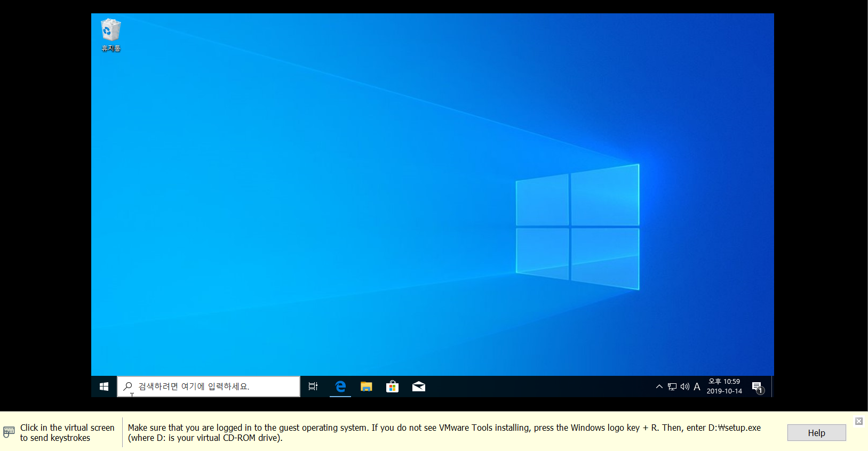Image resolution: width=868 pixels, height=451 pixels.
Task: Click the keyboard icon in hint bar
Action: [x=9, y=432]
